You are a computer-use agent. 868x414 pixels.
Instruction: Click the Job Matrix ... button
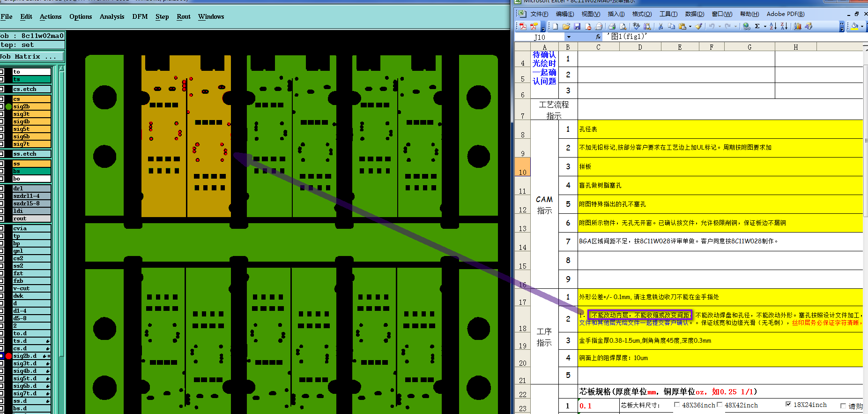[32, 56]
